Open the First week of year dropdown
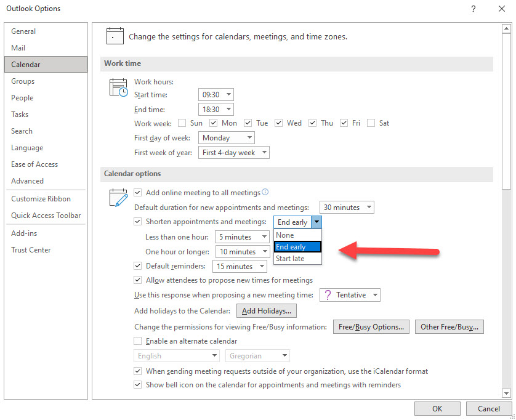This screenshot has width=516, height=420. [x=233, y=152]
